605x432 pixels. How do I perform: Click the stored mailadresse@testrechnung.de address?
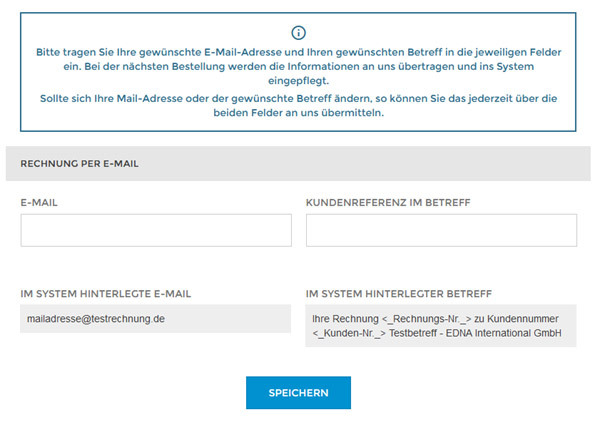pos(97,318)
